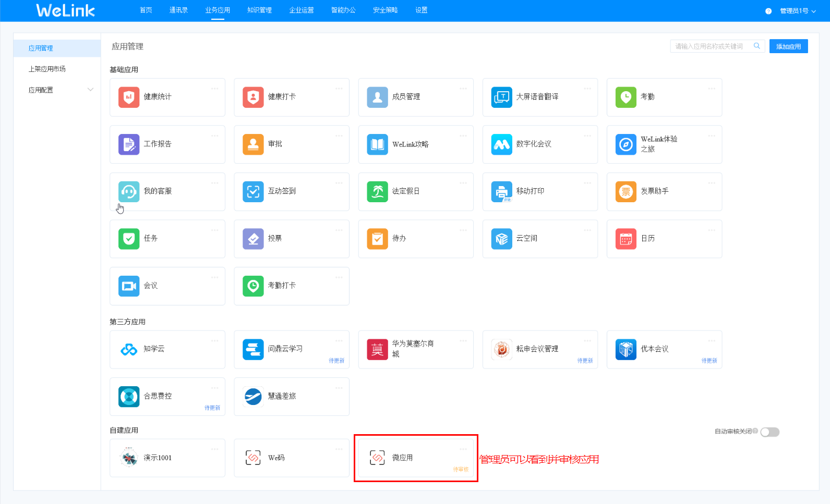Go to the 首页 top tab
The image size is (830, 504).
pos(146,10)
